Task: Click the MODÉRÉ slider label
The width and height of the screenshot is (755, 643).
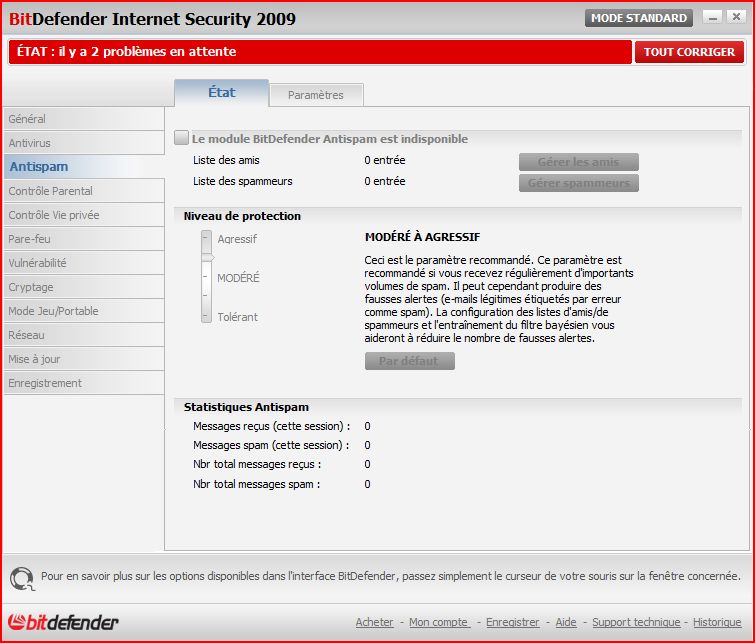Action: (238, 278)
